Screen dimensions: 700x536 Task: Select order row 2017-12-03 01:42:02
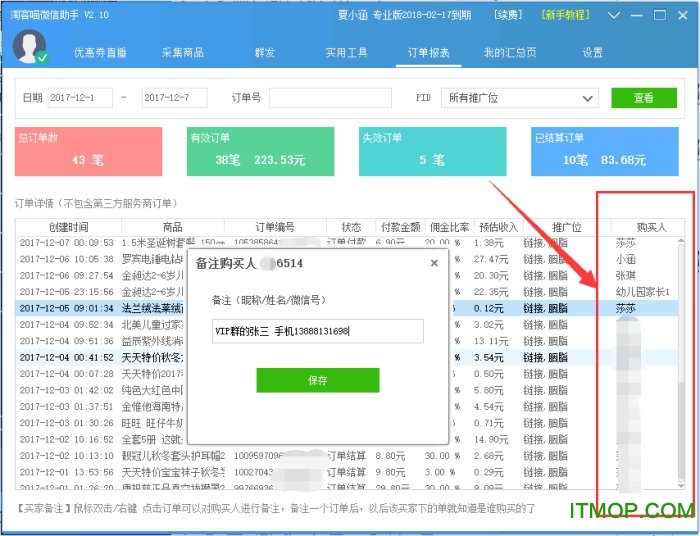(x=346, y=390)
